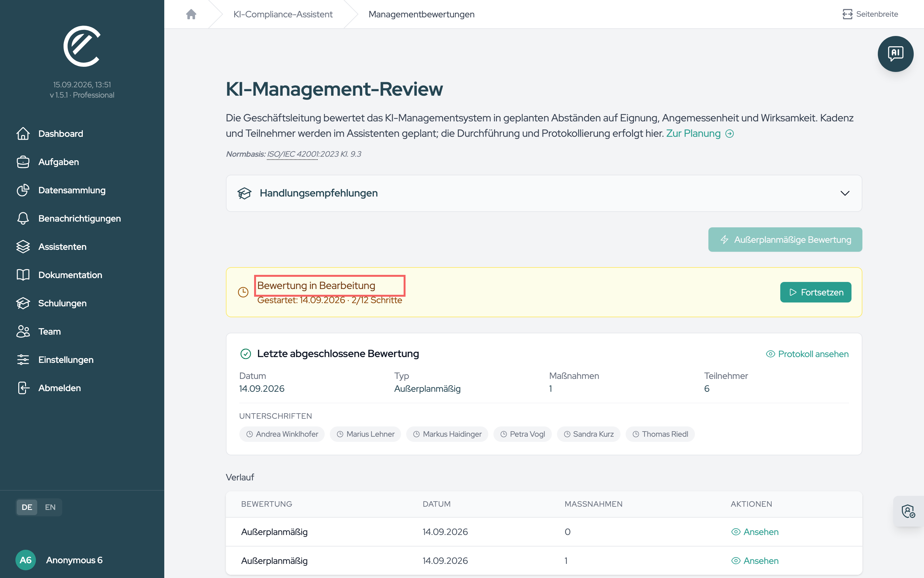This screenshot has width=924, height=578.
Task: Click the Schulungen graduation cap icon
Action: pyautogui.click(x=23, y=303)
